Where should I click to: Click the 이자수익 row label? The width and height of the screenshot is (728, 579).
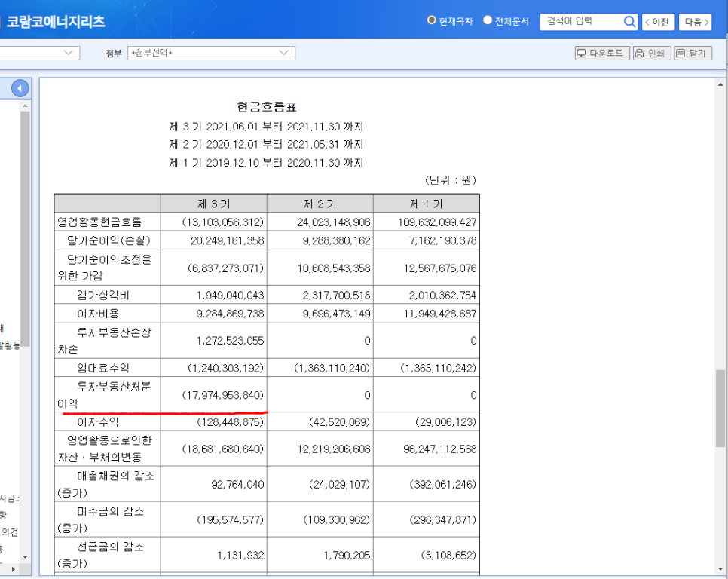click(98, 421)
